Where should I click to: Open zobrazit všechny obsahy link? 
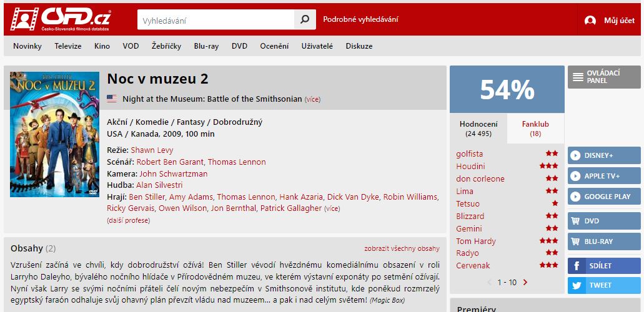(402, 248)
